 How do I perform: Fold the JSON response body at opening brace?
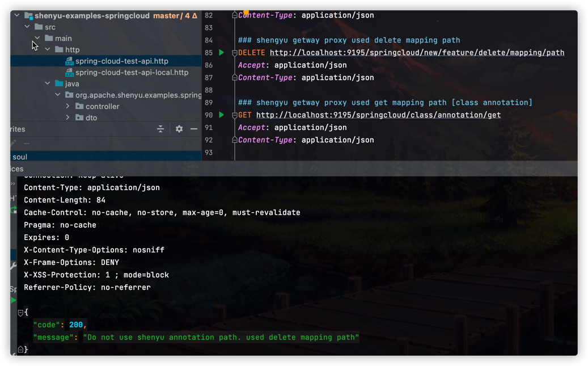(x=20, y=313)
